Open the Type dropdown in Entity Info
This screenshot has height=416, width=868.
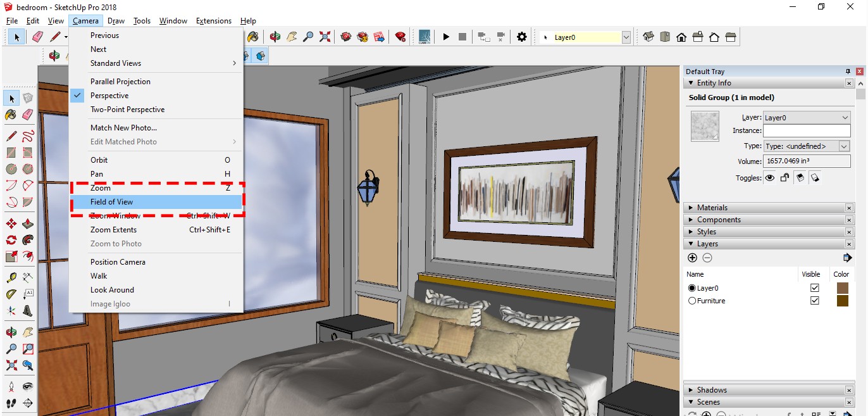pos(844,146)
